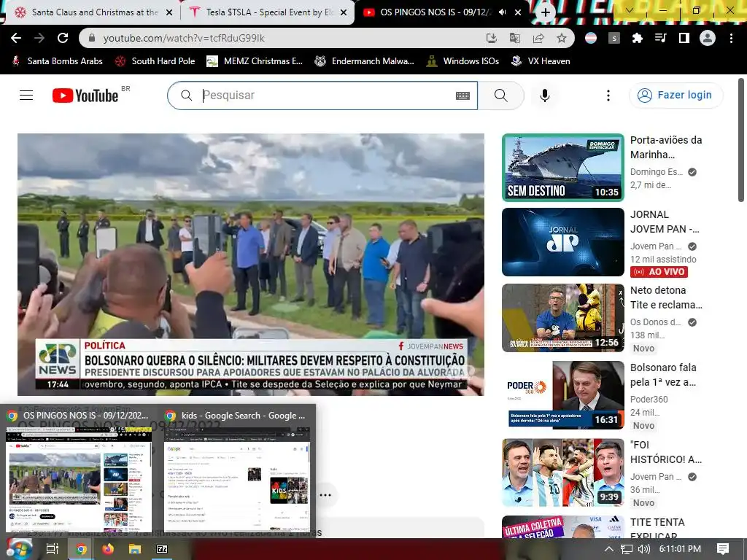Click the share page icon in address bar
Viewport: 747px width, 560px height.
coord(538,38)
